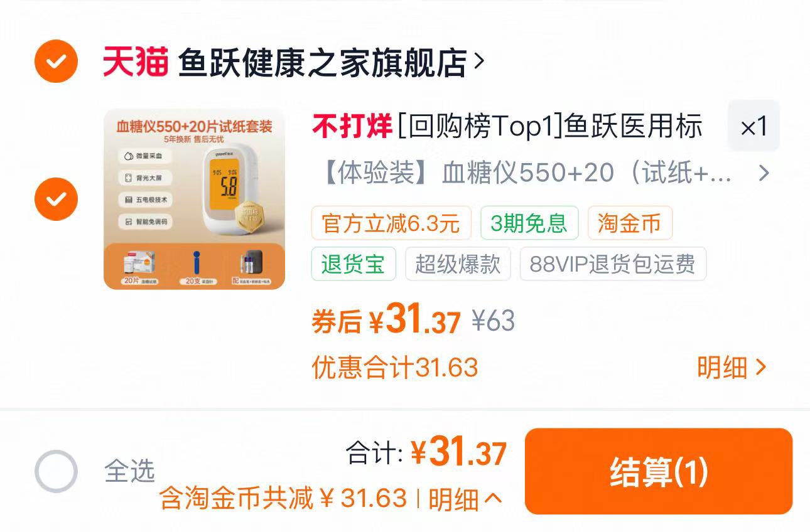Click the 结算(1) checkout button

tap(659, 471)
